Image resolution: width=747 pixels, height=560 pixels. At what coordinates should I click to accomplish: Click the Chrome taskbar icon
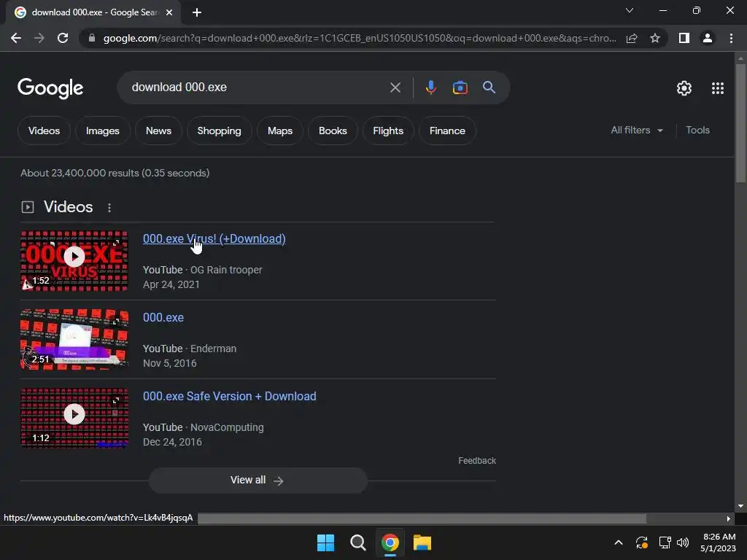click(390, 542)
